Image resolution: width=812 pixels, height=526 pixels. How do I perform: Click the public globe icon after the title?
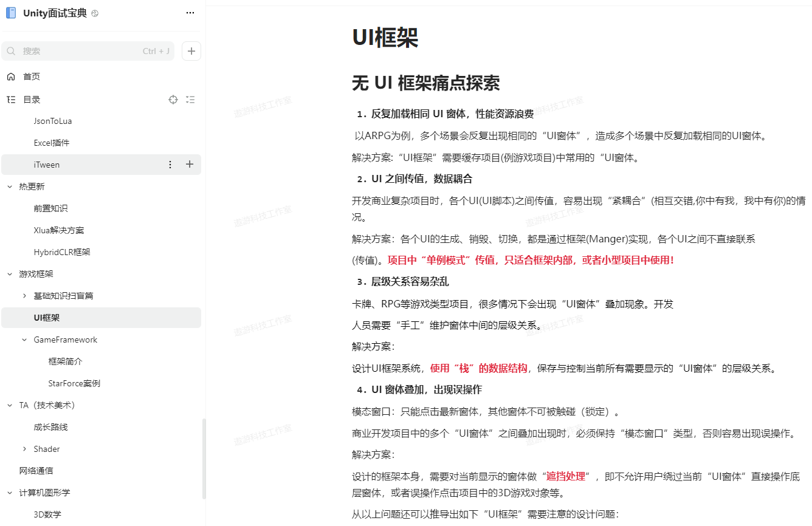pyautogui.click(x=95, y=13)
